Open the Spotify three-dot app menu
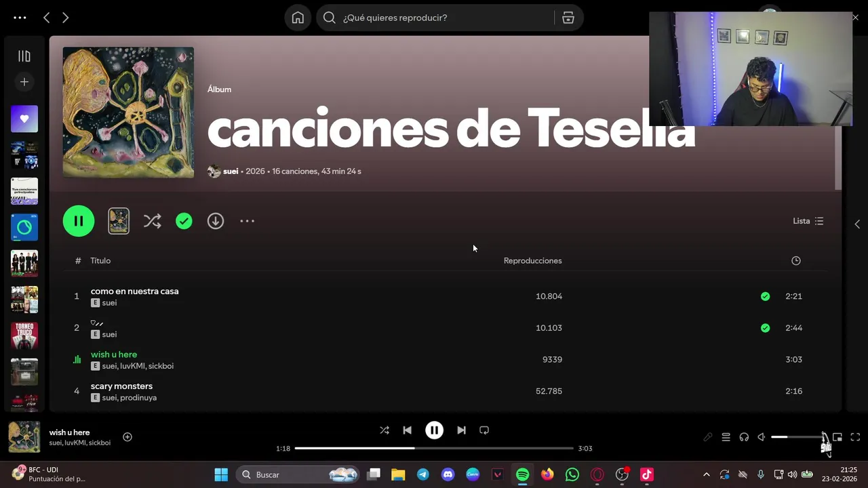The image size is (868, 488). [20, 18]
